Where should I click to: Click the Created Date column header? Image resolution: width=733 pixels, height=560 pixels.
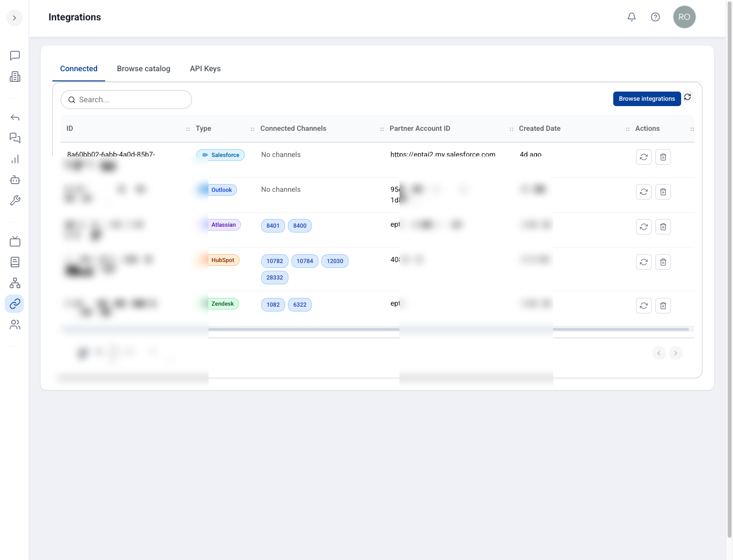(x=540, y=128)
